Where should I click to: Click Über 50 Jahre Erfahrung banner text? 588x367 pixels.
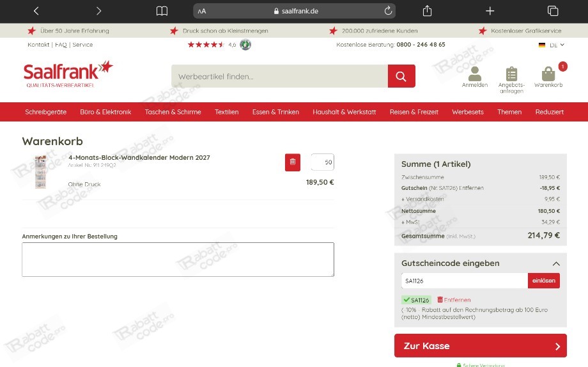(75, 31)
